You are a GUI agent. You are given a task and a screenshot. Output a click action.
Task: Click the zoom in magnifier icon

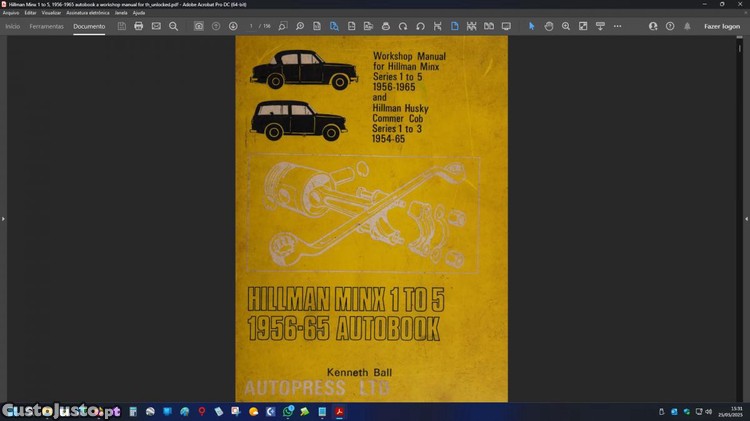click(566, 26)
